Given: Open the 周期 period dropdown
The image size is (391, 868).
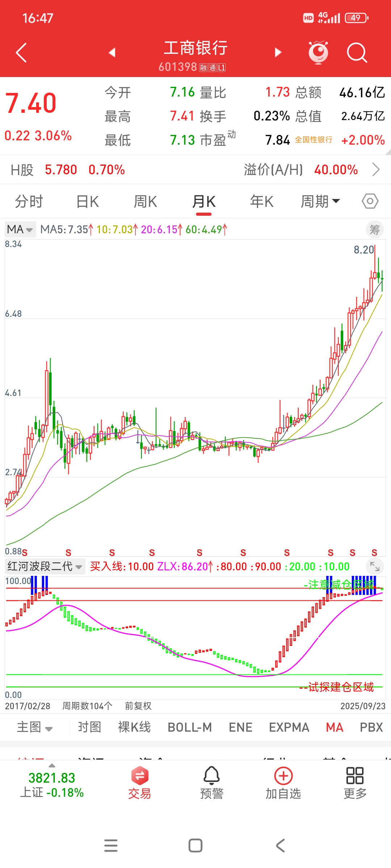Looking at the screenshot, I should (320, 201).
